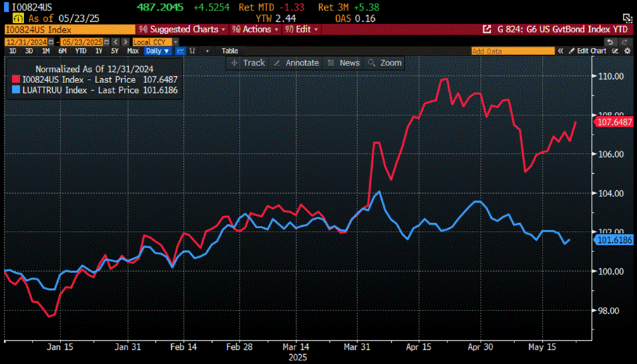Shift date range backward with left arrow
The height and width of the screenshot is (364, 637).
point(116,42)
